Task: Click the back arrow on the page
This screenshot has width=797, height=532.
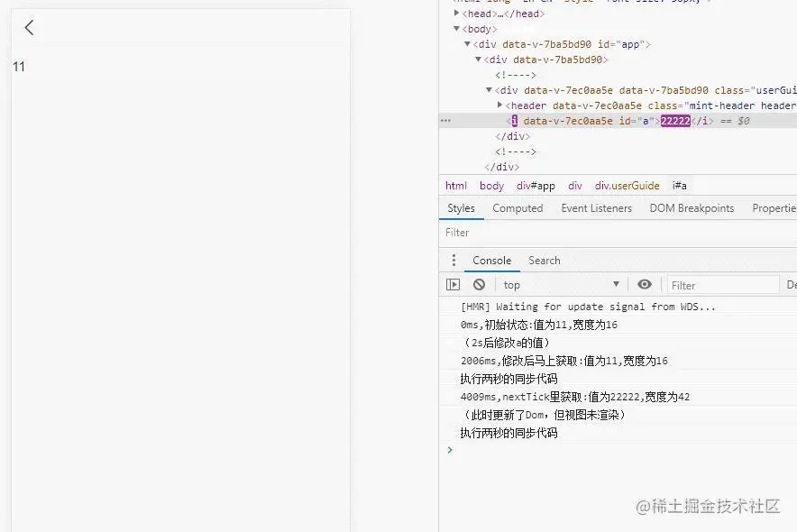Action: pos(28,27)
